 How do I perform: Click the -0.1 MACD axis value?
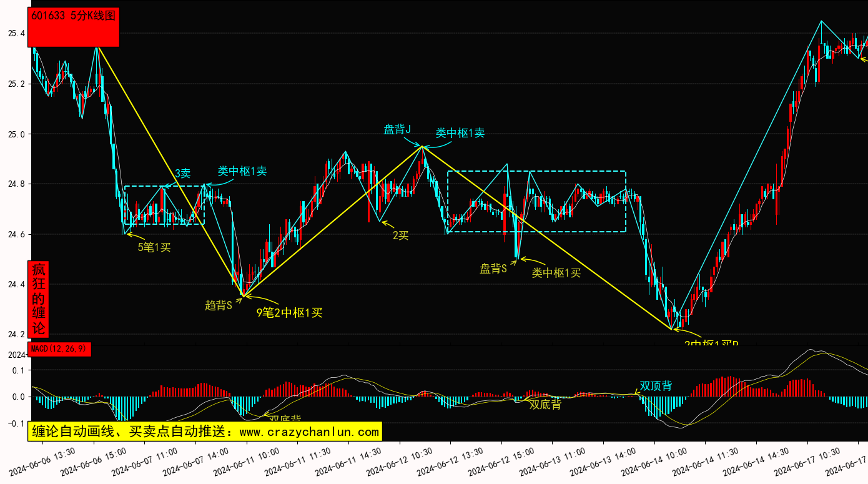point(16,423)
